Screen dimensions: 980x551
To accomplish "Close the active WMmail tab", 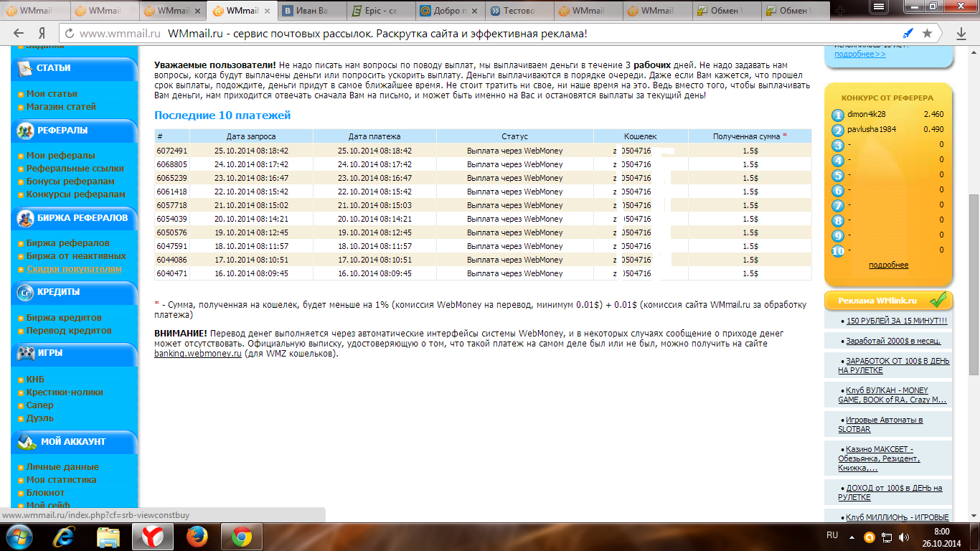I will coord(268,11).
